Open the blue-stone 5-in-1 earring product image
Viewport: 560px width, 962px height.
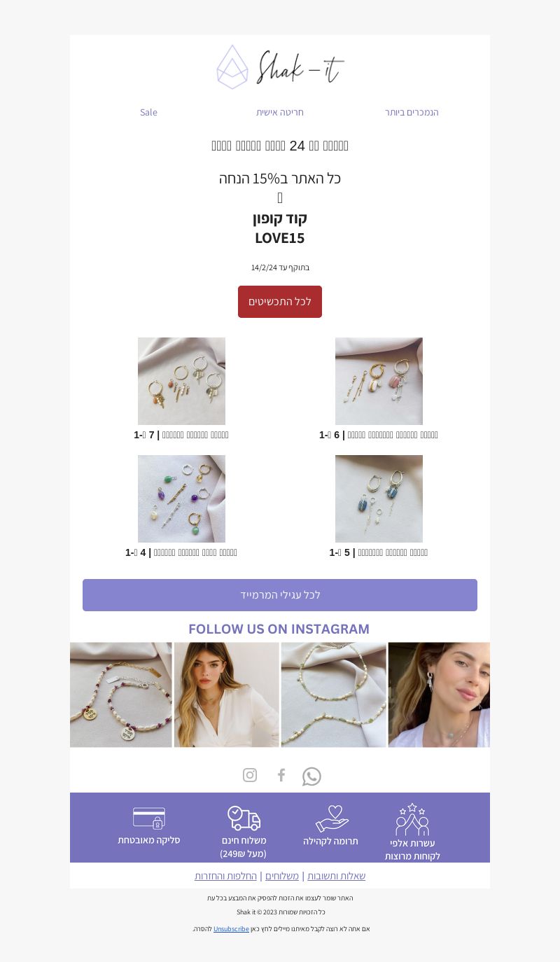(379, 499)
